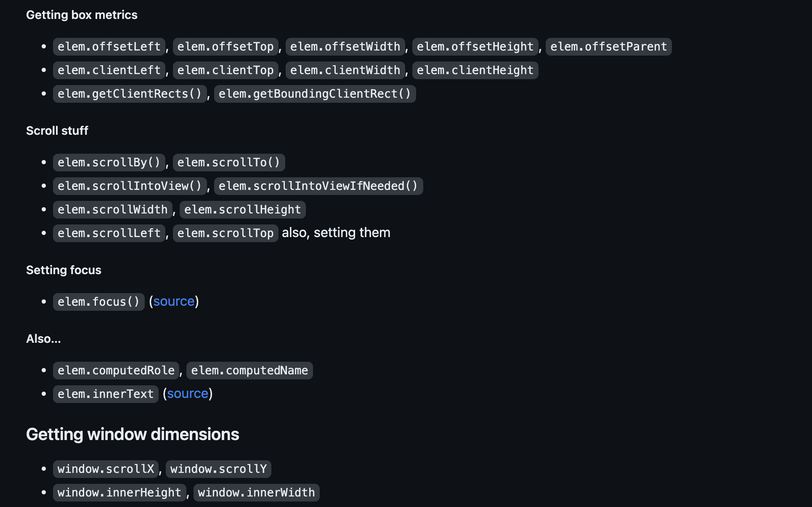The image size is (812, 507).
Task: Click the elem.innerText code snippet
Action: 106,394
